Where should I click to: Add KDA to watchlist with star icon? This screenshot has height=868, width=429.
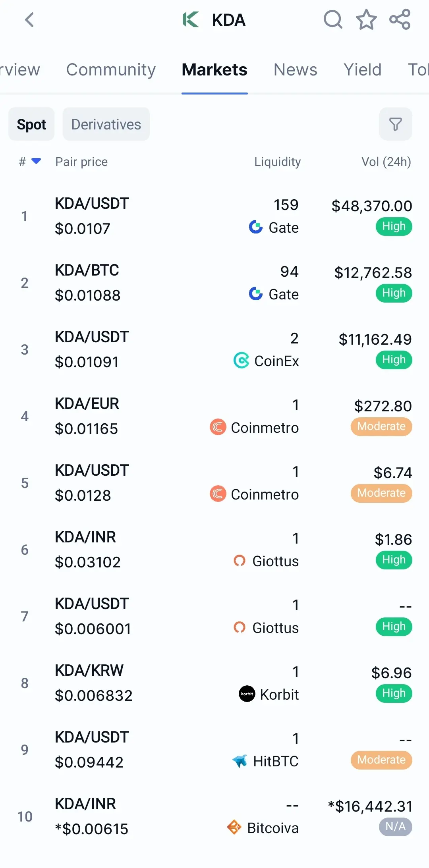[366, 20]
